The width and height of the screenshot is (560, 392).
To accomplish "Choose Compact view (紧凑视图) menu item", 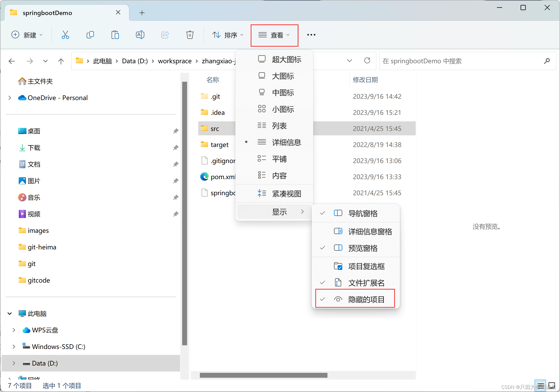I will click(286, 194).
